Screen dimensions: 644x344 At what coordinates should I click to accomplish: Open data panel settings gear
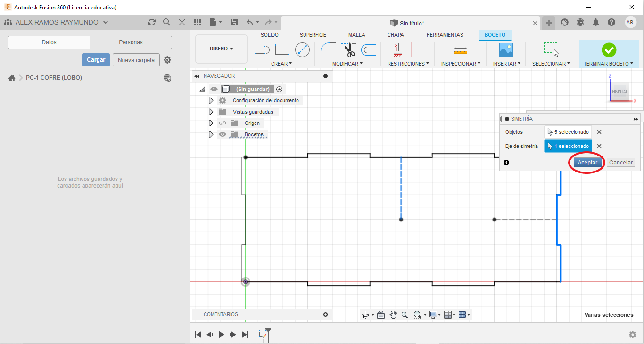[x=167, y=60]
